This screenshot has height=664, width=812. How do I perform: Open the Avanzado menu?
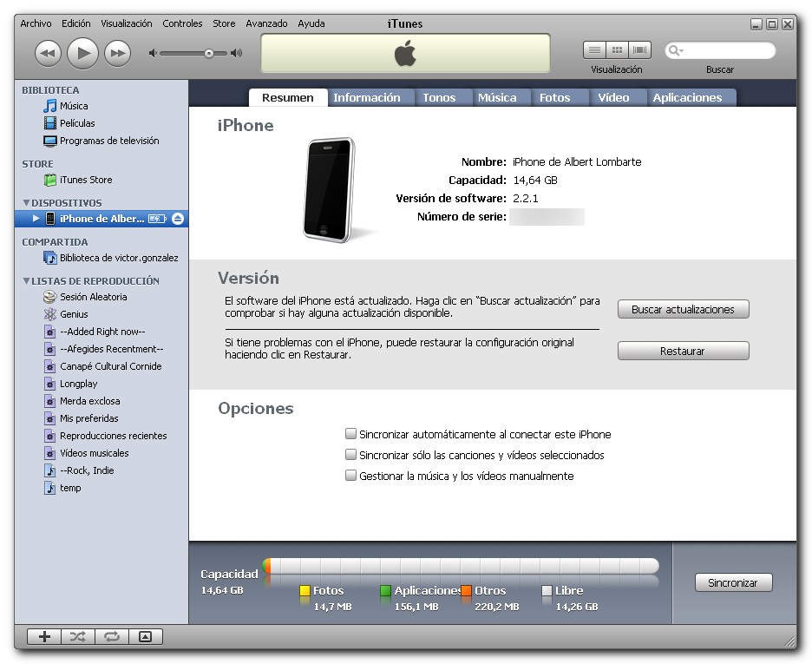click(266, 23)
